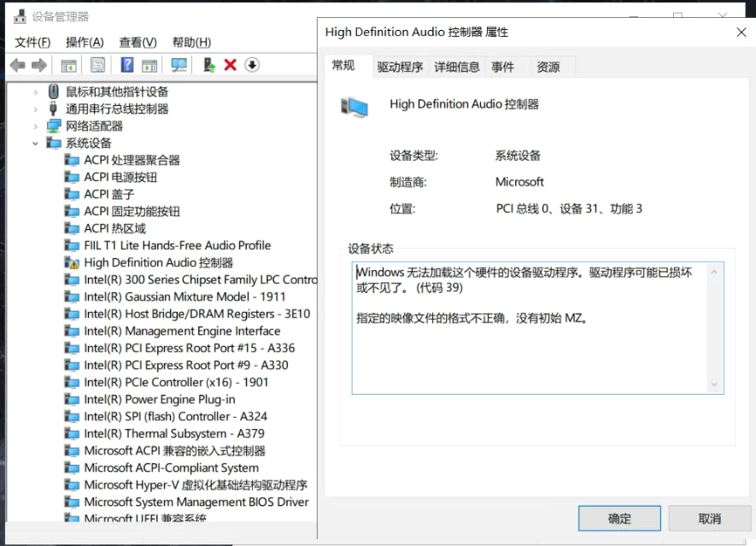Select ACPI 固定功能按钮 in the tree
Viewport: 756px width, 546px height.
pyautogui.click(x=132, y=211)
